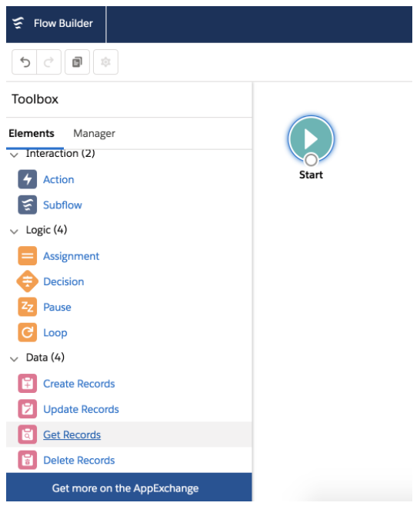Click the Start element on canvas
420x506 pixels.
tap(311, 138)
